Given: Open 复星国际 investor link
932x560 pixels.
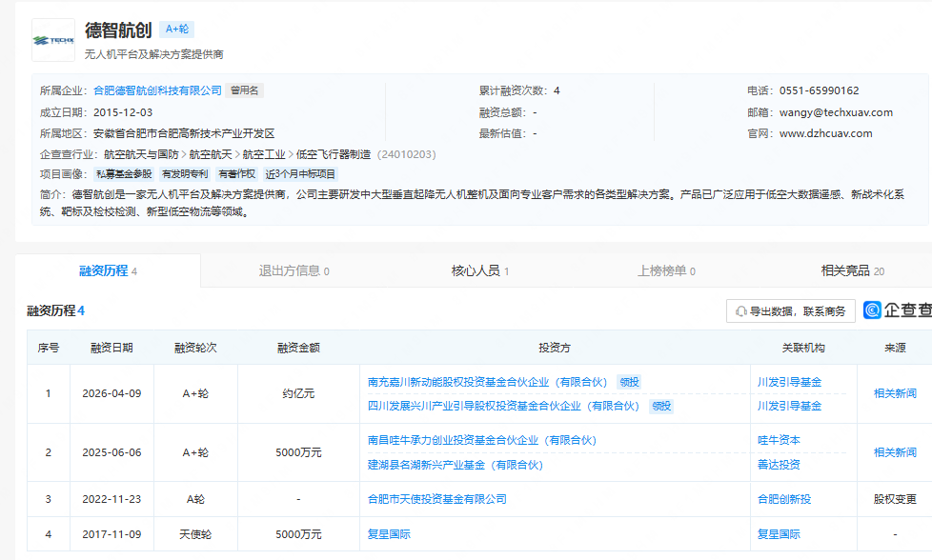Looking at the screenshot, I should [x=389, y=534].
